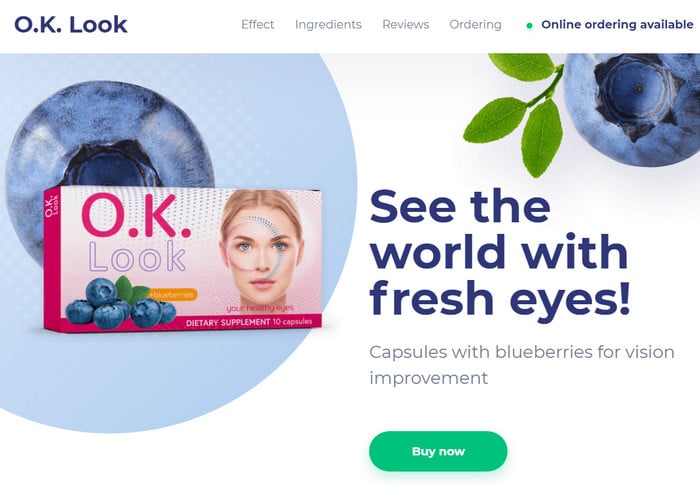Click the O.K. Look product box image
The width and height of the screenshot is (700, 496).
click(x=183, y=259)
